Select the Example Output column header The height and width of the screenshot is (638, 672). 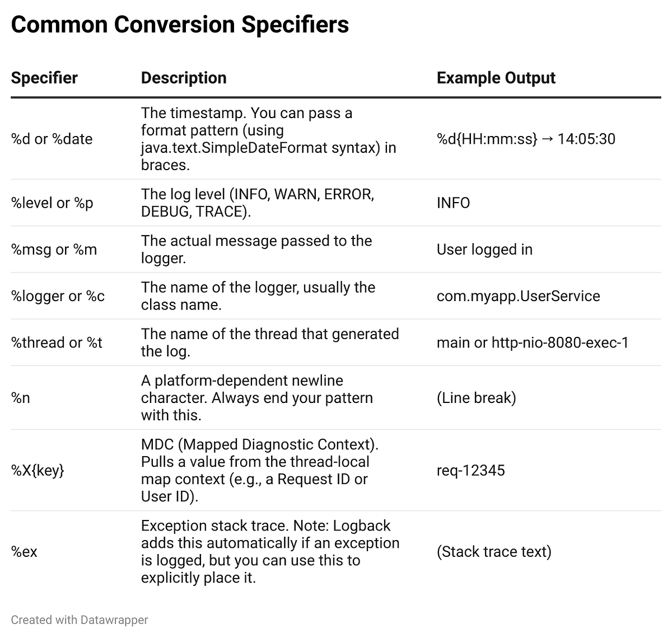(x=496, y=78)
